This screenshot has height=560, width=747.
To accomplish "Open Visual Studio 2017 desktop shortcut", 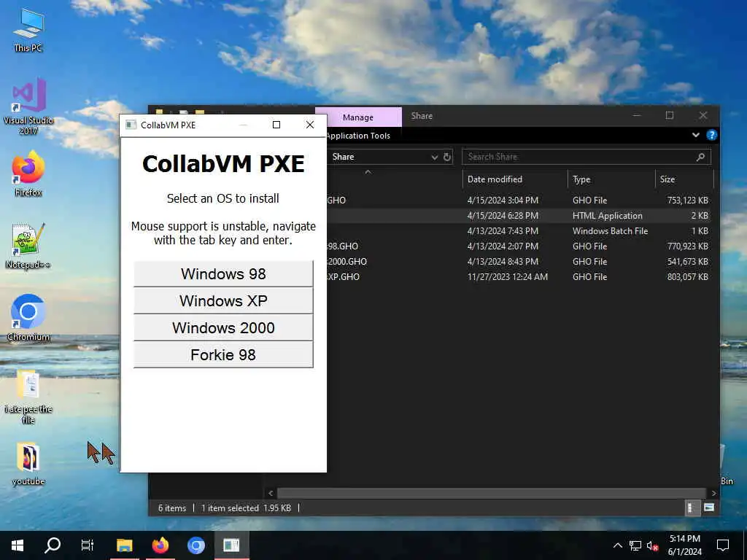I will (28, 106).
